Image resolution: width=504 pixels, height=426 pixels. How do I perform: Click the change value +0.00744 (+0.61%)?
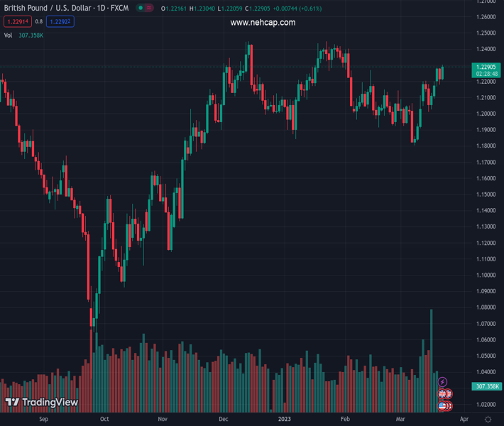(297, 9)
